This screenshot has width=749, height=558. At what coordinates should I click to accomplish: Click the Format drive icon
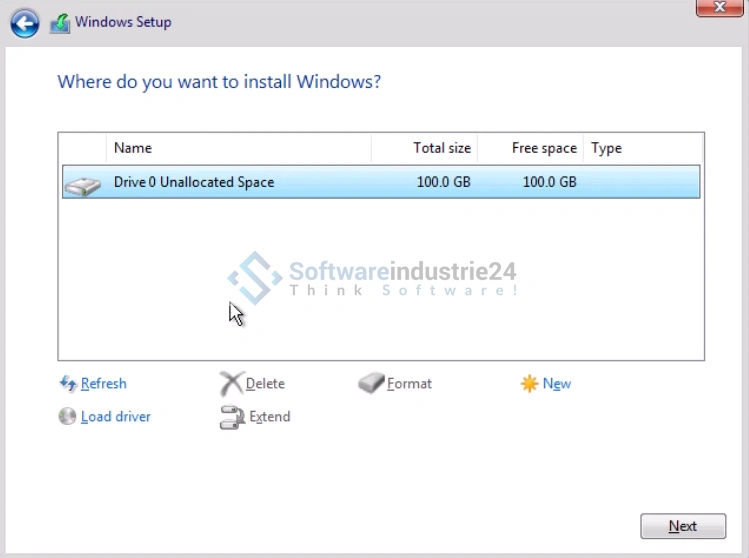pos(371,384)
